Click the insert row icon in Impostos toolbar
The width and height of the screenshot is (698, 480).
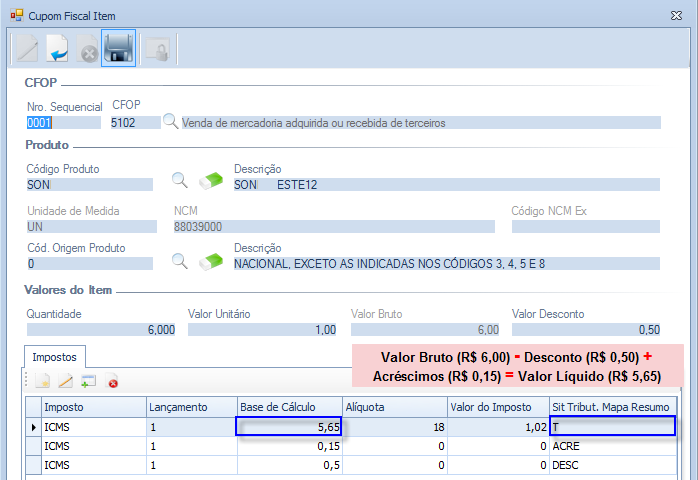point(88,381)
